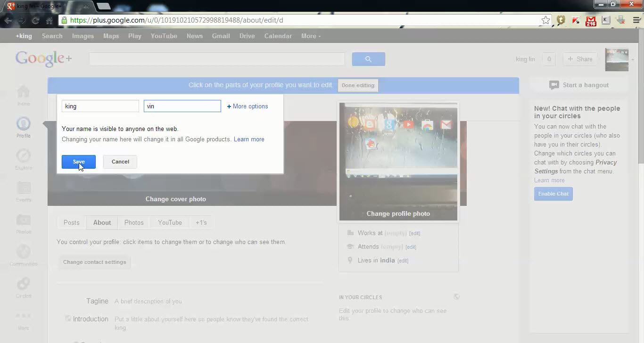The image size is (644, 343).
Task: Click the edit link beside Attends
Action: (x=411, y=247)
